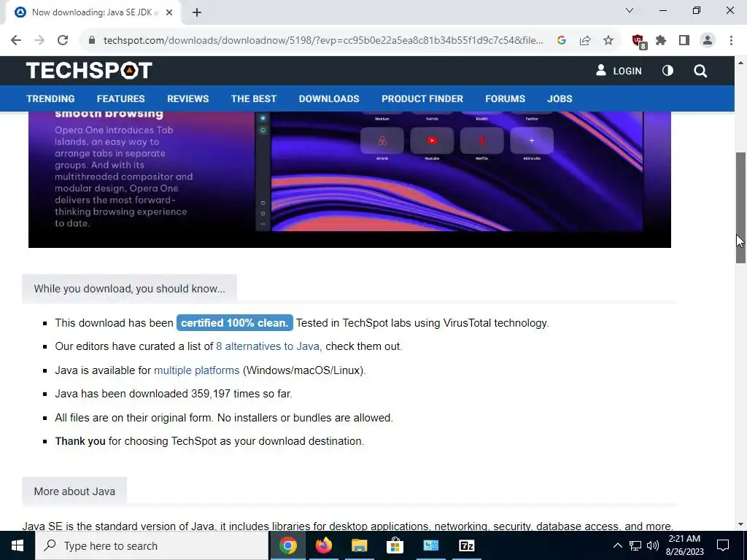The height and width of the screenshot is (560, 747).
Task: Open THE BEST menu item
Action: (x=253, y=98)
